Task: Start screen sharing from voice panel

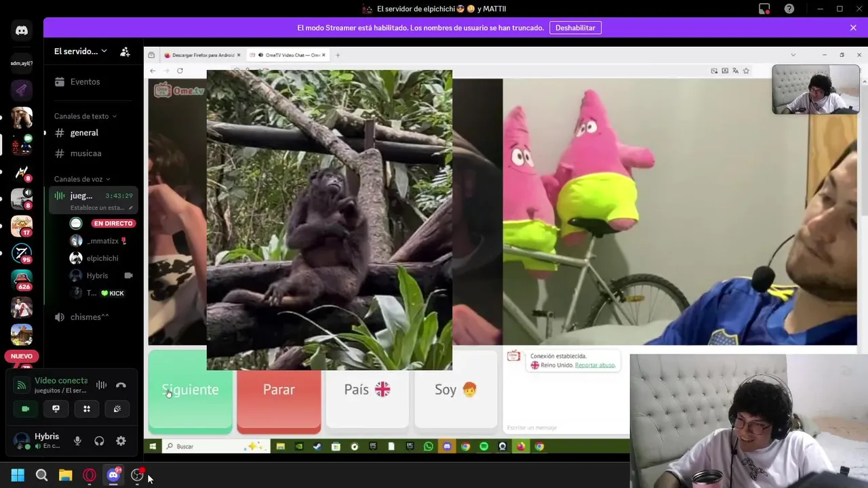Action: (x=56, y=409)
